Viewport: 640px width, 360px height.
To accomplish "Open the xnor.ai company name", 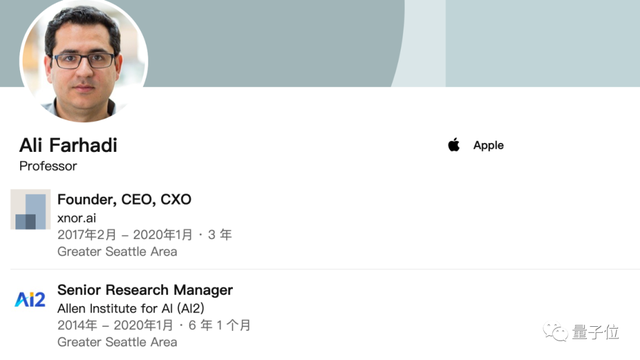I will (x=77, y=218).
